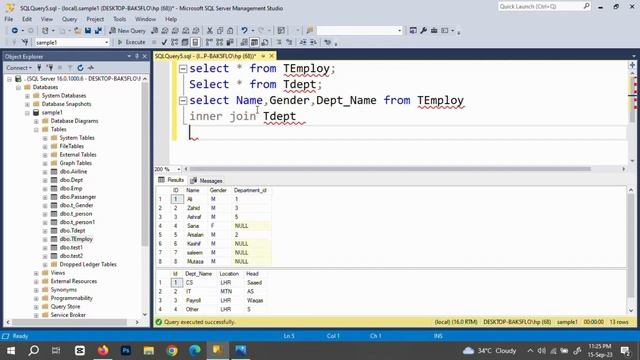Click the Copy icon in toolbar
Image resolution: width=640 pixels, height=360 pixels.
(220, 31)
